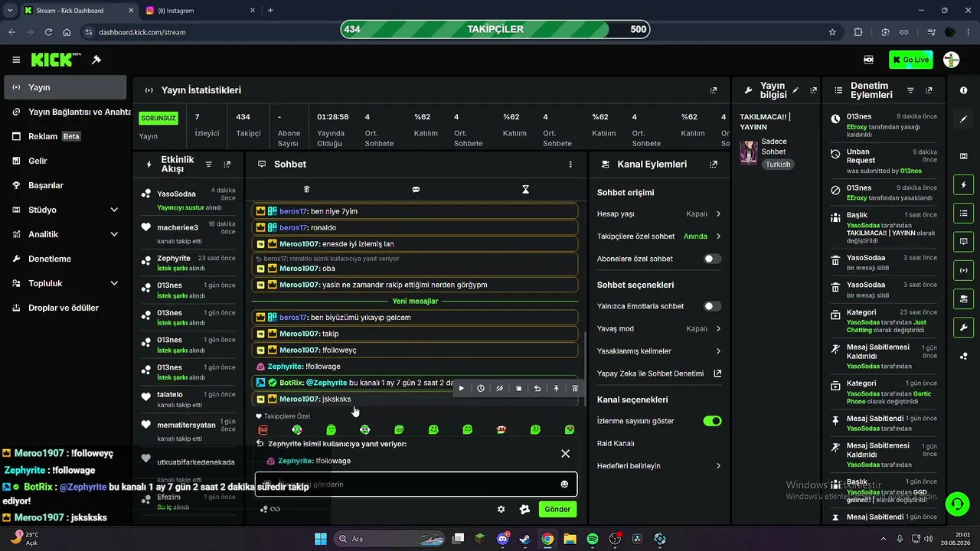The height and width of the screenshot is (551, 980).
Task: Open Yasaklanmış kelimeler settings
Action: click(x=659, y=351)
